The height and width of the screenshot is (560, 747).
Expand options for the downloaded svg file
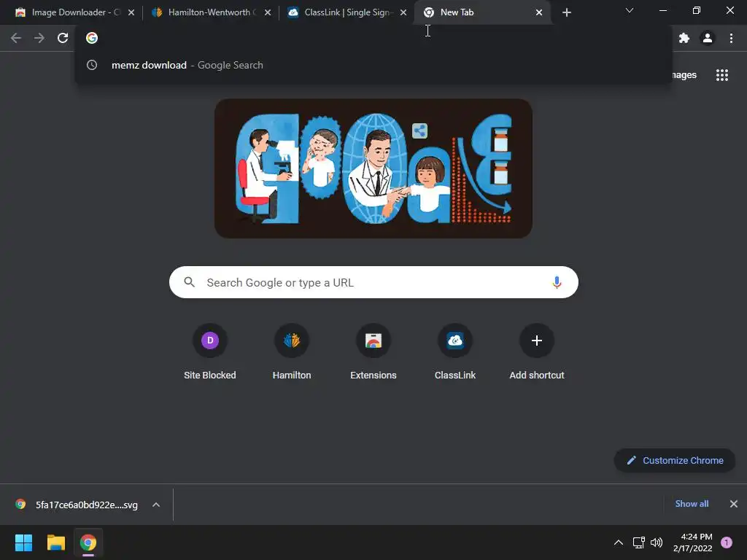pos(156,505)
